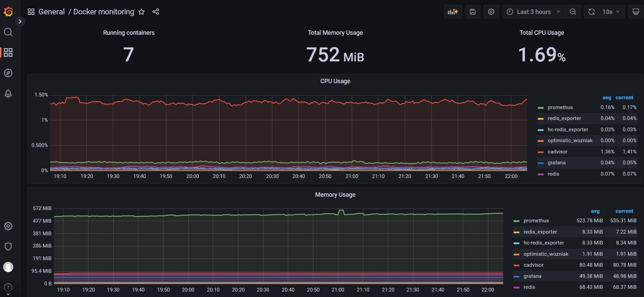Toggle redis series in CPU Usage legend
The height and width of the screenshot is (297, 644).
[553, 174]
